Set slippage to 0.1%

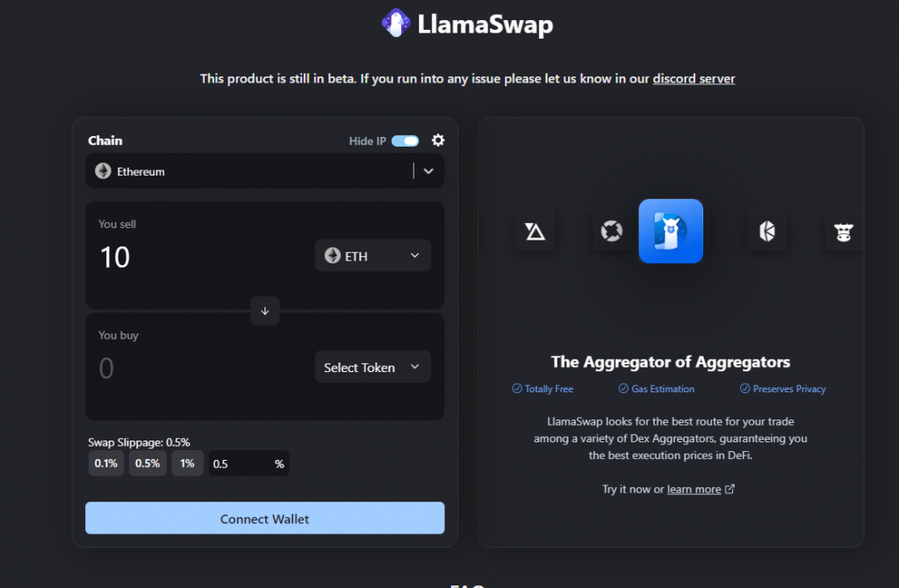(x=106, y=463)
